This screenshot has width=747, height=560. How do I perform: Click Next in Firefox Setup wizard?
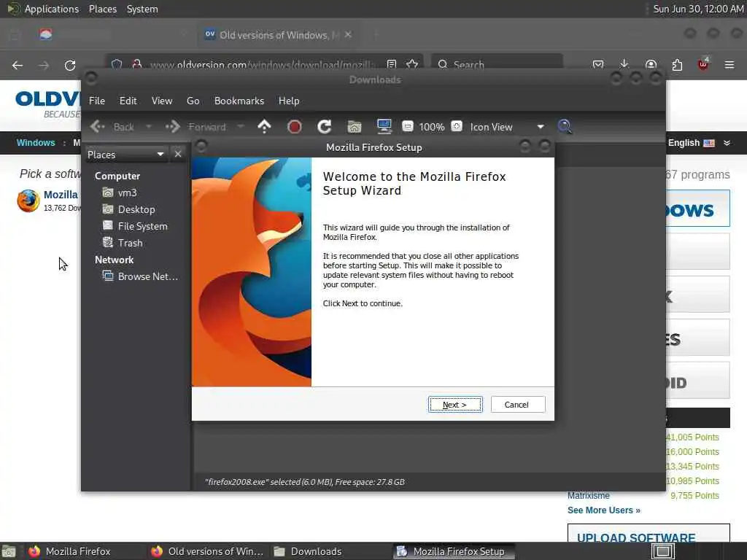pyautogui.click(x=455, y=405)
